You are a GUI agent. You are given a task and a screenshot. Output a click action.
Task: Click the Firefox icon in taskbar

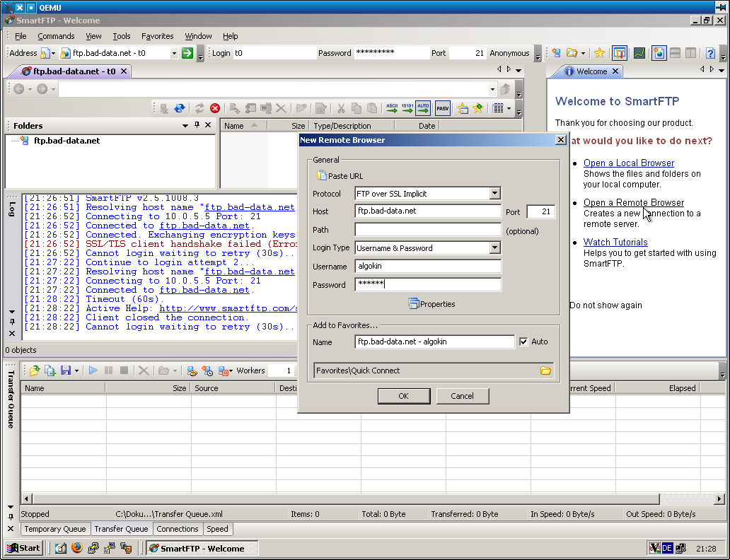(77, 548)
